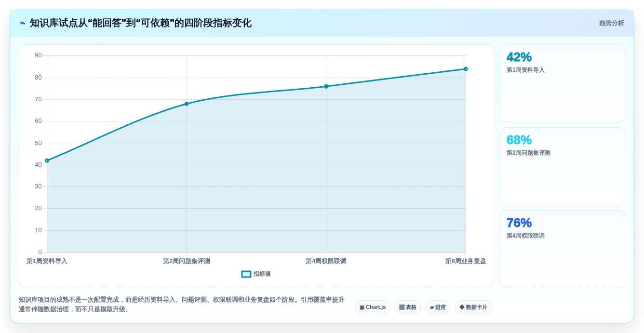
Task: Click the lightning icon beside the title
Action: click(x=23, y=23)
